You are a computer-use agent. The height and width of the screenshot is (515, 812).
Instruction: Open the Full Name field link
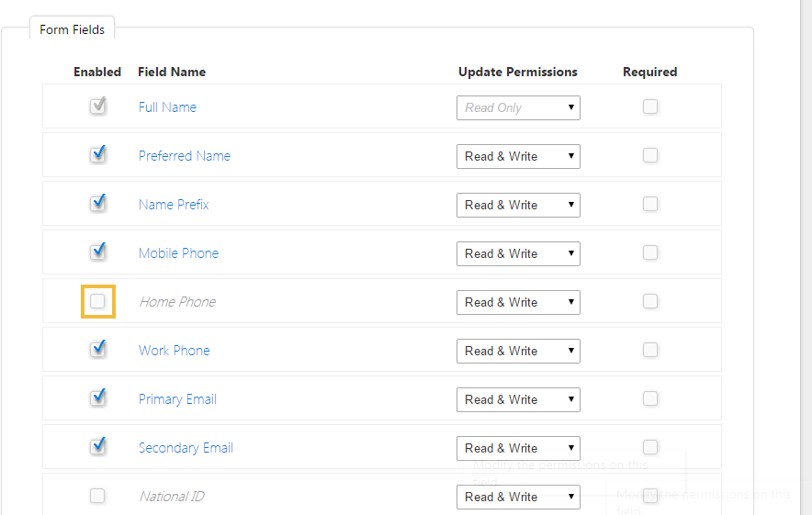[x=167, y=107]
